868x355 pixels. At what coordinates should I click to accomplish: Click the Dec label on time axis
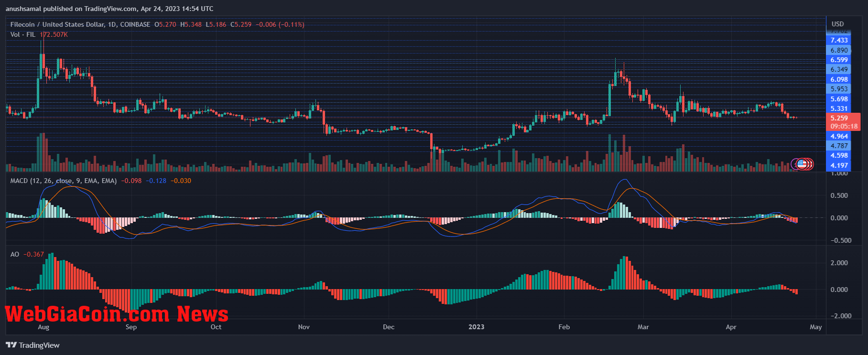tap(389, 327)
